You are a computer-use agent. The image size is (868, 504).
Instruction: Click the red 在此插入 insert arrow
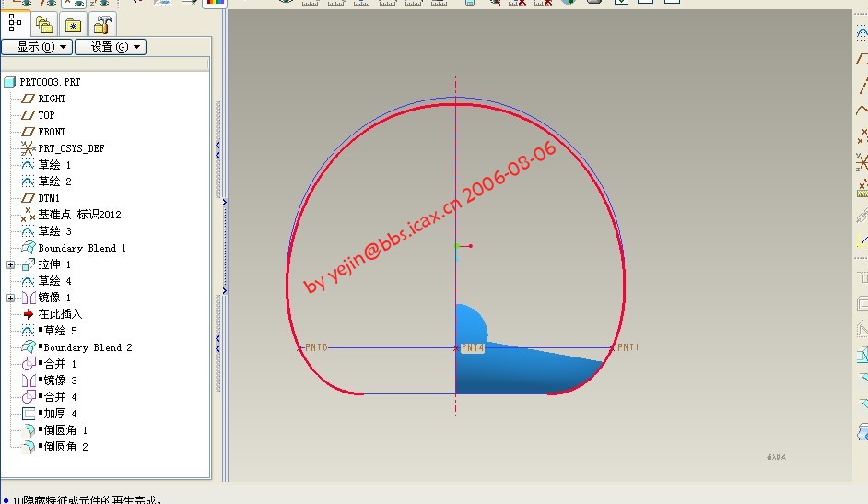point(29,314)
